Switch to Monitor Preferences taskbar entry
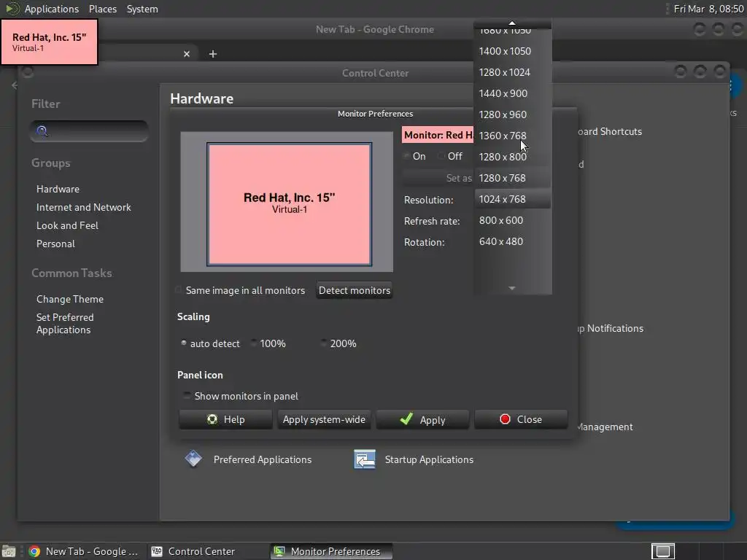Image resolution: width=747 pixels, height=560 pixels. [332, 551]
